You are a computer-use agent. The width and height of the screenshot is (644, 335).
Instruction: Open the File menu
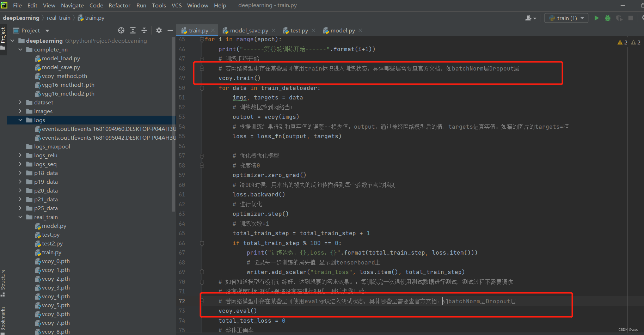(17, 5)
